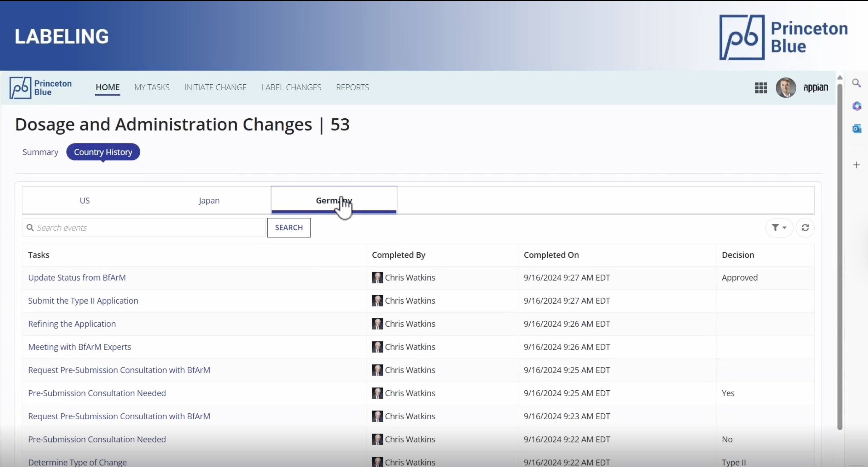Viewport: 868px width, 467px height.
Task: Click the plus icon in sidebar
Action: pyautogui.click(x=856, y=165)
